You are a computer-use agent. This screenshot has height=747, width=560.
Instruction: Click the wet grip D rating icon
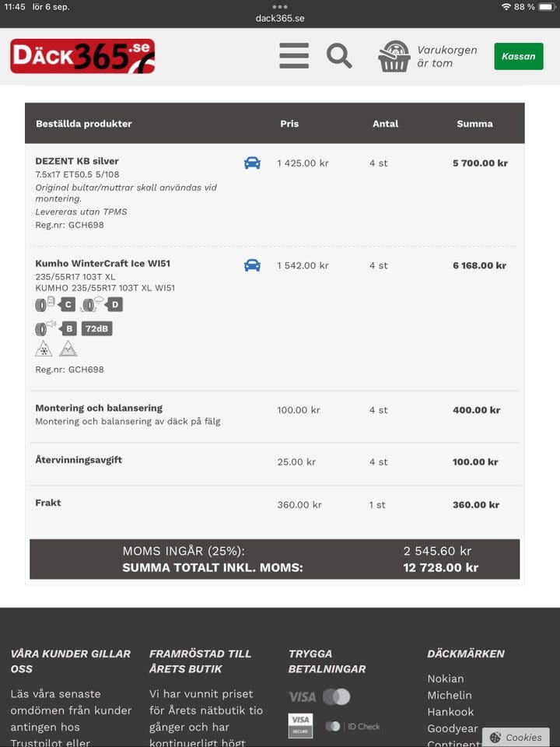(x=102, y=304)
